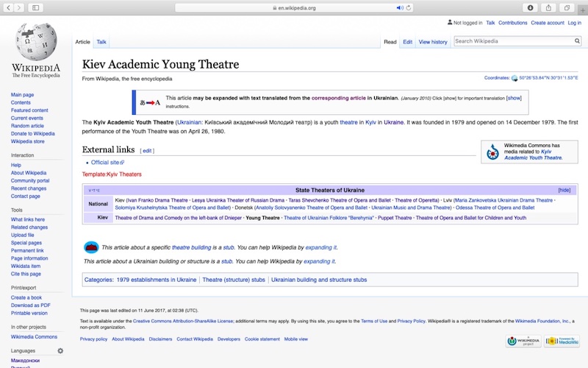Viewport: 588px width, 368px height.
Task: Click the address bar en.wikipedia.org
Action: (x=294, y=7)
